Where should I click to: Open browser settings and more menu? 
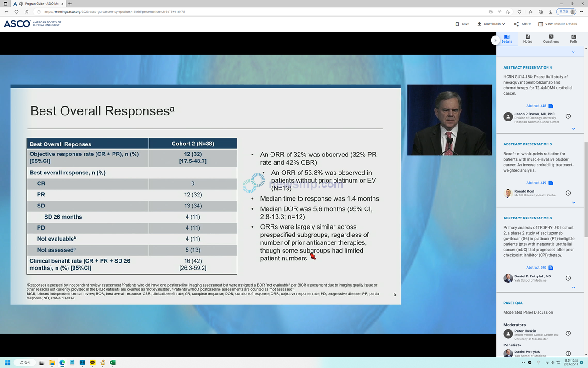582,11
